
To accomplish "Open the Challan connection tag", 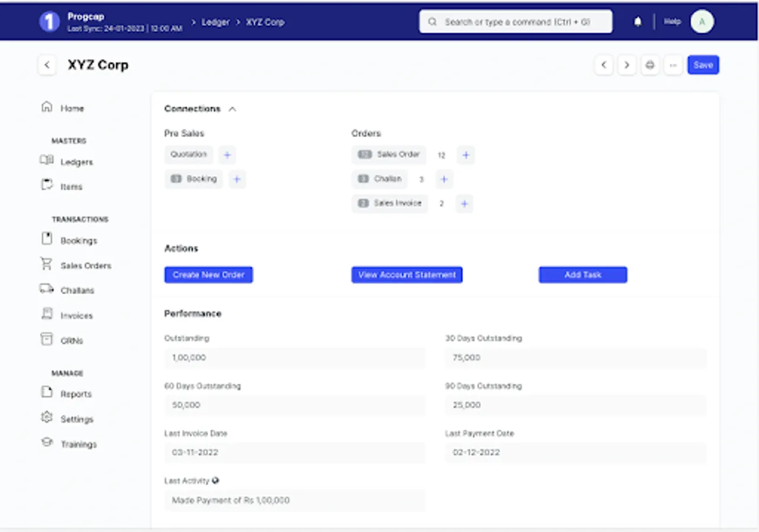I will click(380, 179).
